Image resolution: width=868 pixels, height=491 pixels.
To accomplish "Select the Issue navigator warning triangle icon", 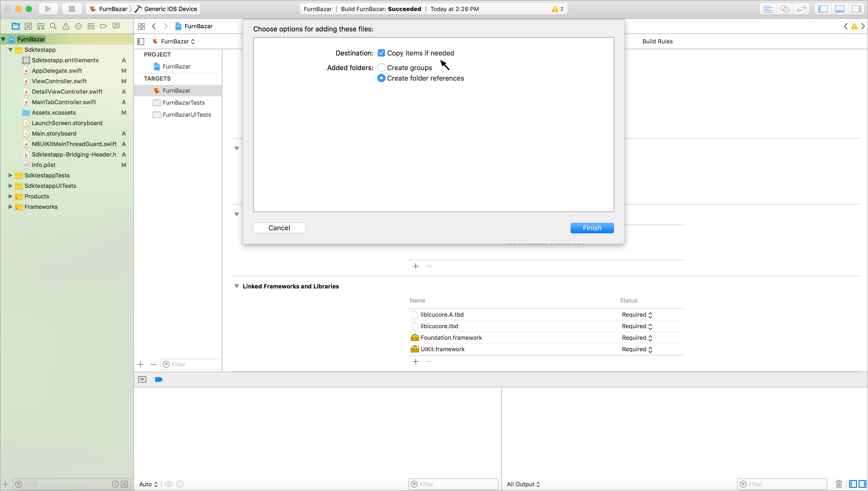I will [x=66, y=26].
